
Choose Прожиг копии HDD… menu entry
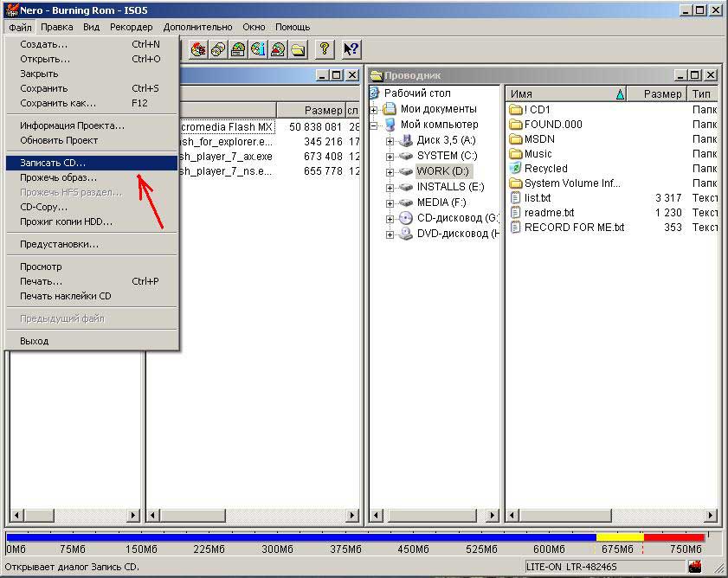tap(92, 222)
